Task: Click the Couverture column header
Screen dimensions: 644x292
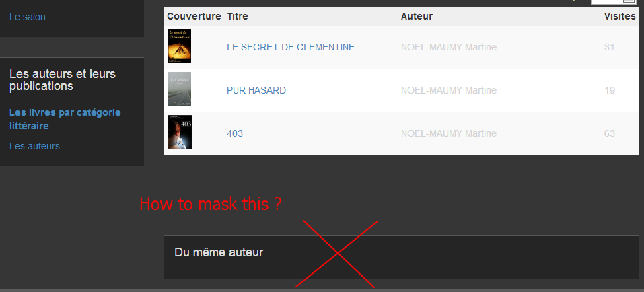Action: coord(194,16)
